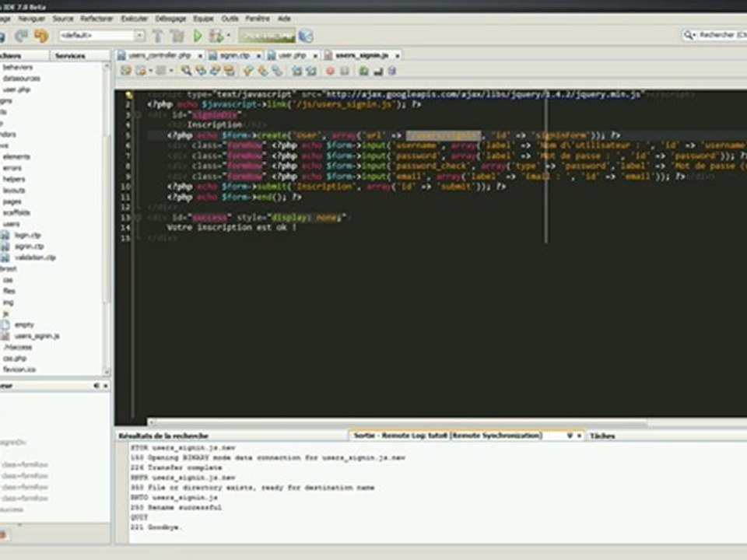Click green icon after macro buttons
Image resolution: width=747 pixels, height=560 pixels.
click(364, 71)
